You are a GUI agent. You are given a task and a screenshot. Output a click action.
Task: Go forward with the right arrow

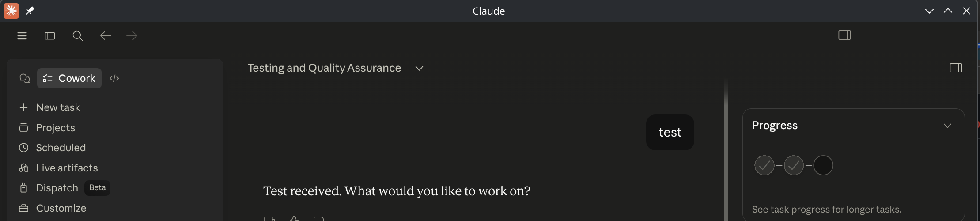[132, 36]
